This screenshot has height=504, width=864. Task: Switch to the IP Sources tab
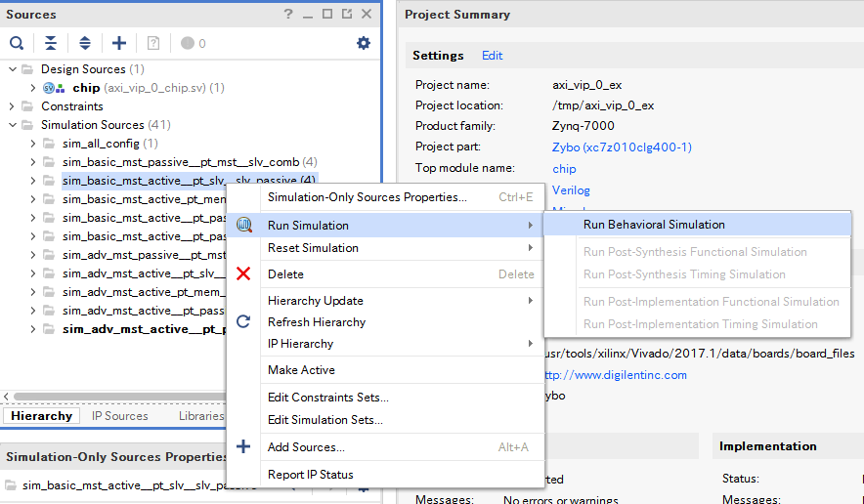[x=120, y=416]
